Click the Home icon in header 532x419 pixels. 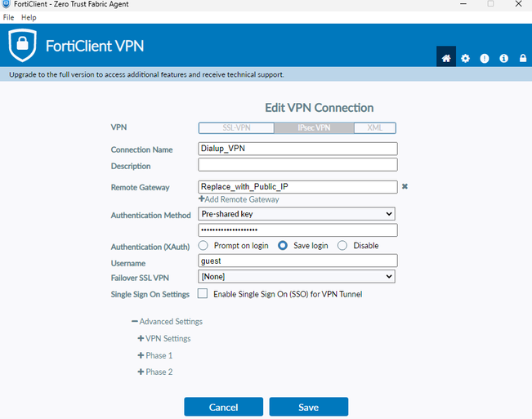click(446, 59)
